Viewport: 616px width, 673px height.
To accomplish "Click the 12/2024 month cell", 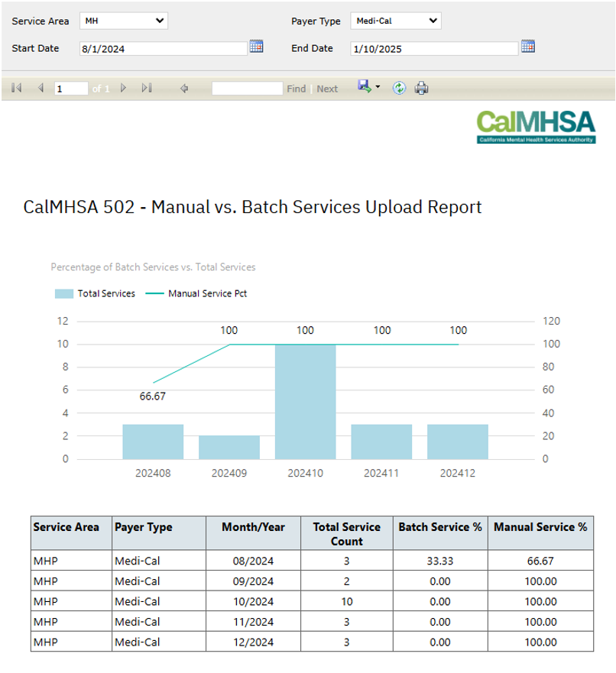I will [x=253, y=642].
